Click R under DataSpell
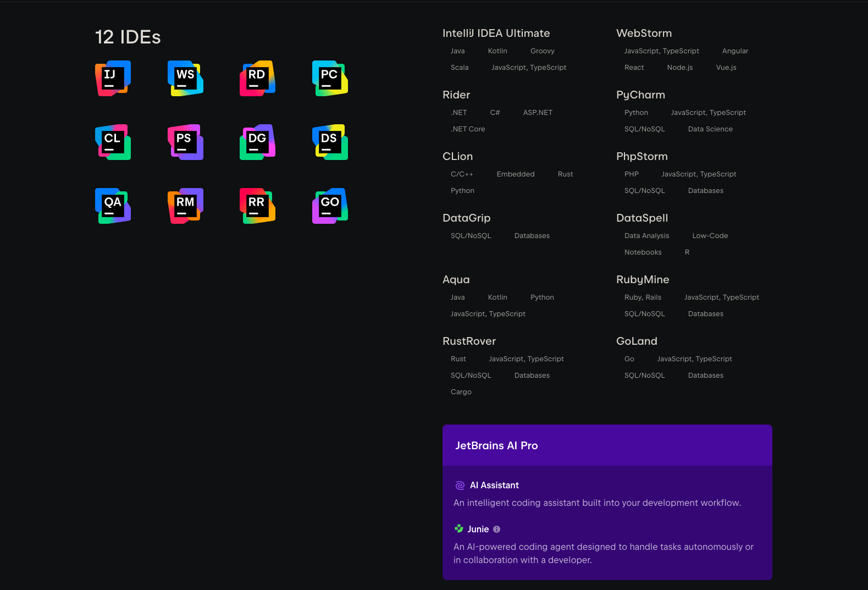This screenshot has width=868, height=590. coord(687,252)
